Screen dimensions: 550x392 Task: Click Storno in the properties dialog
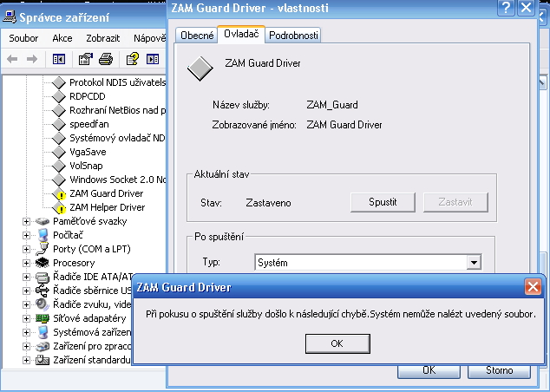click(499, 371)
